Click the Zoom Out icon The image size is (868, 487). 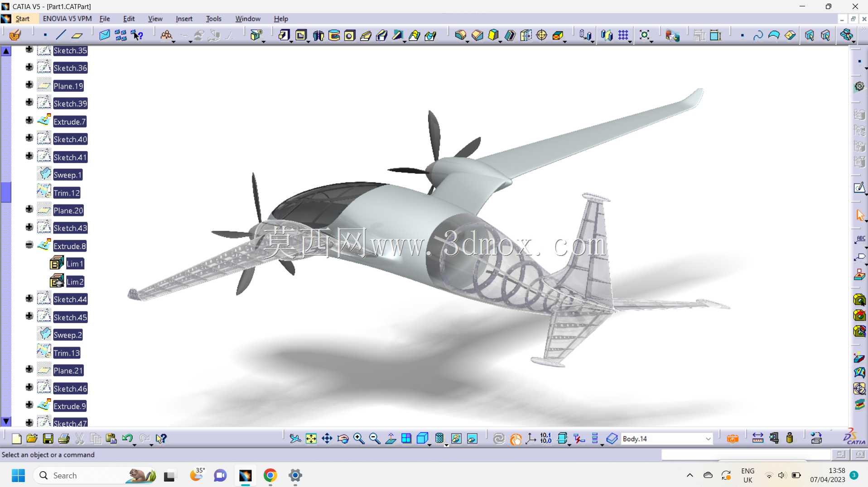coord(375,438)
